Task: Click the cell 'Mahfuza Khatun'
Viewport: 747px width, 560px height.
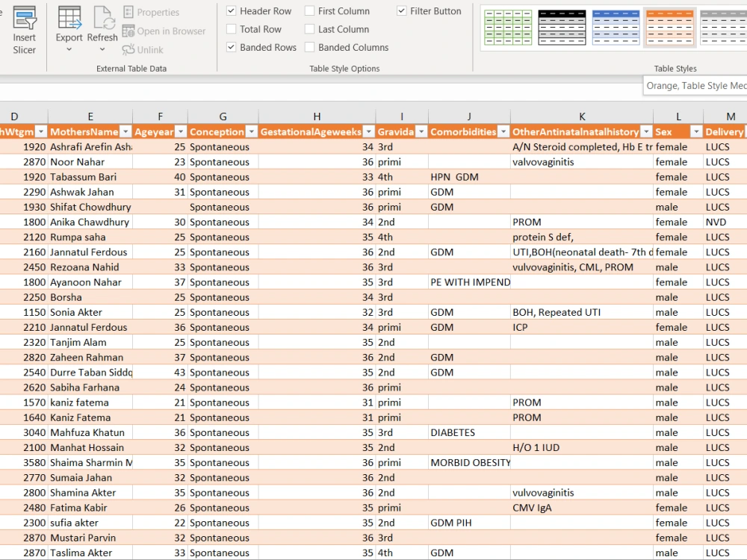Action: tap(90, 432)
